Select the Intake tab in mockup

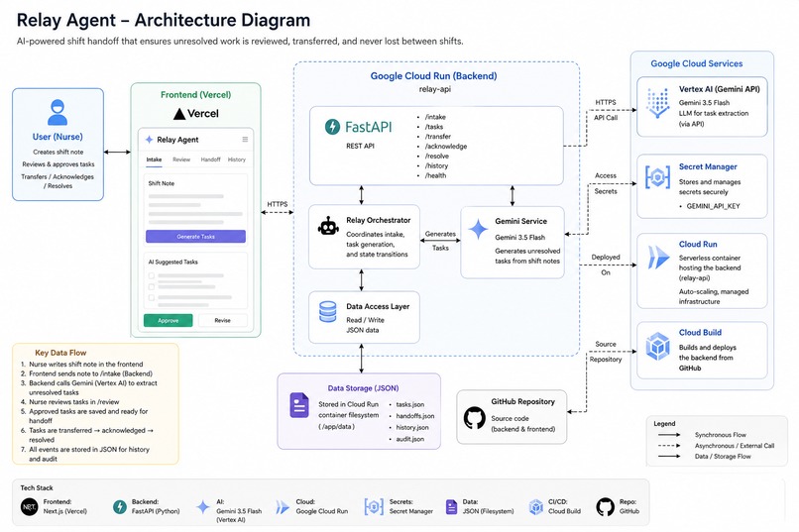[154, 160]
